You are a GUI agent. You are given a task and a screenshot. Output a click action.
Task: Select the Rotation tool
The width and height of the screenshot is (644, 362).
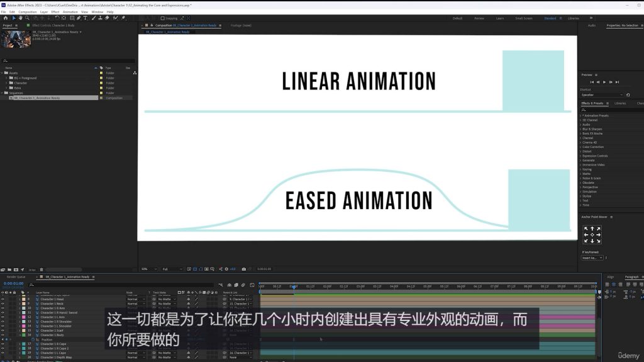[x=57, y=18]
